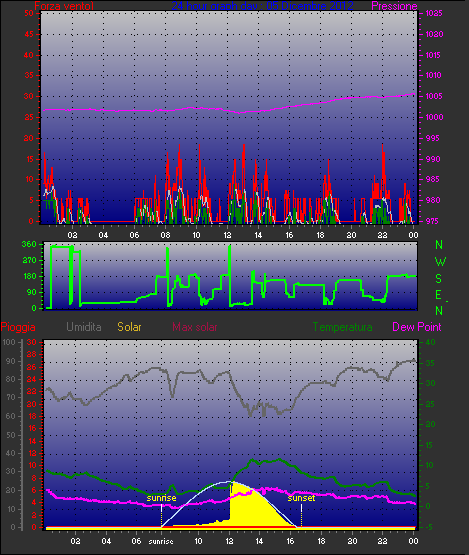Click the '1000' pressure axis value
The image size is (469, 555).
coord(434,117)
